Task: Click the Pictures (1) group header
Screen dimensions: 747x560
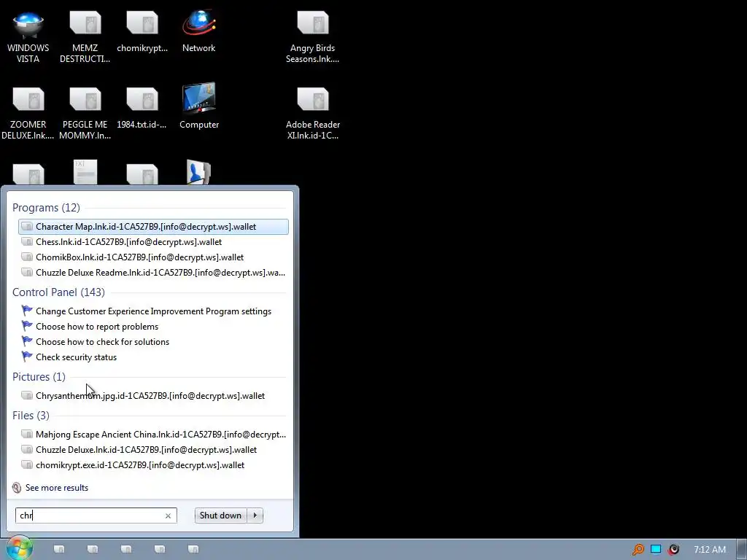Action: click(39, 377)
